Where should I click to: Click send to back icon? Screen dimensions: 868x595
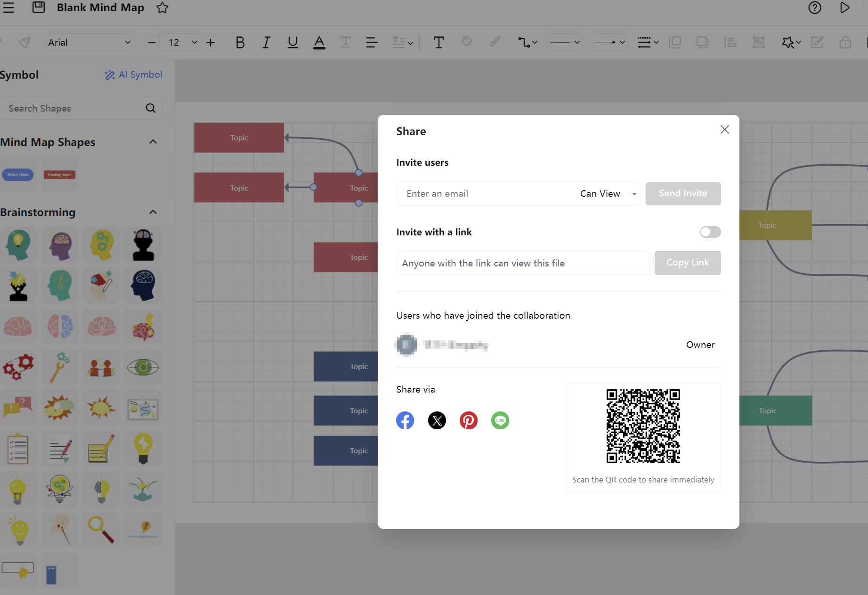(703, 42)
